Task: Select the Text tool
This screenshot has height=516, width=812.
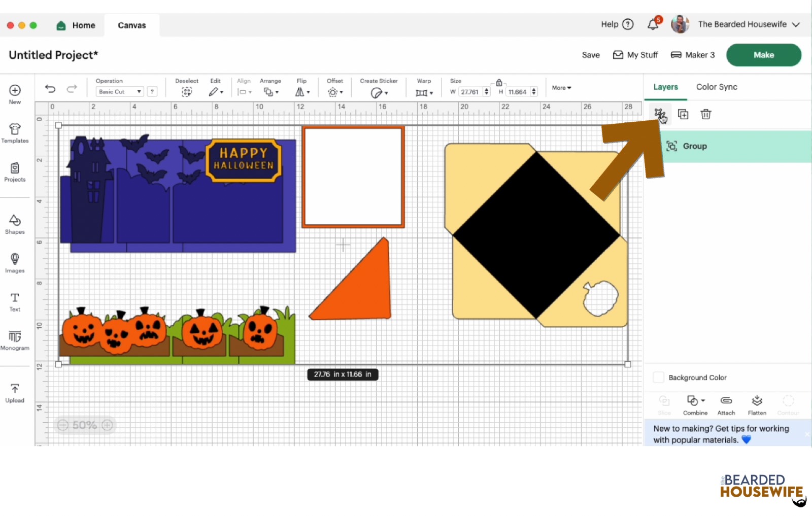Action: [15, 301]
